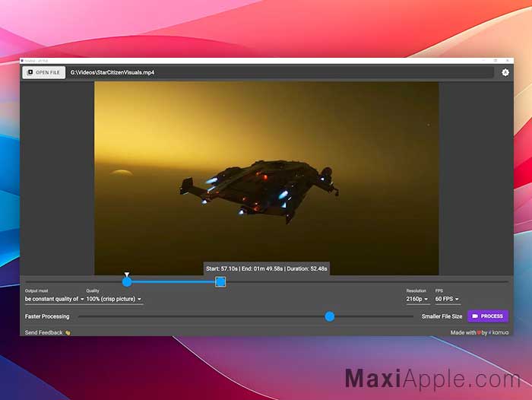Click the video preview of the spaceship

pos(266,178)
